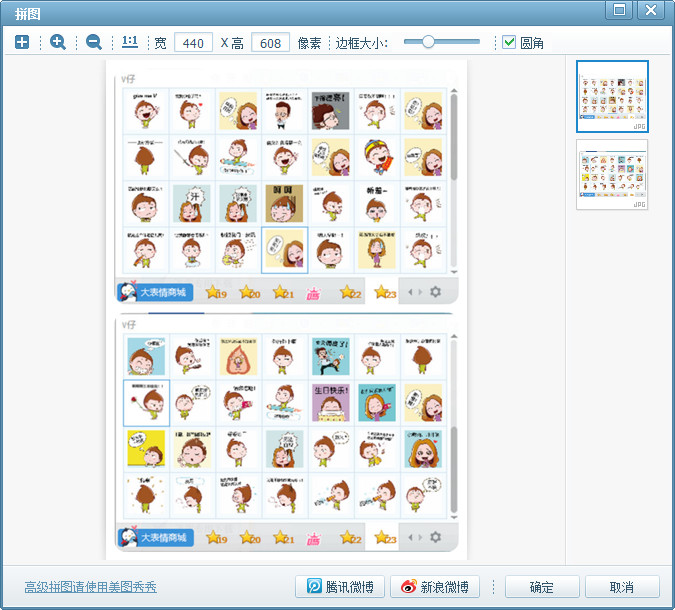Click the 宽 width field showing 440
The width and height of the screenshot is (675, 610).
pos(193,43)
